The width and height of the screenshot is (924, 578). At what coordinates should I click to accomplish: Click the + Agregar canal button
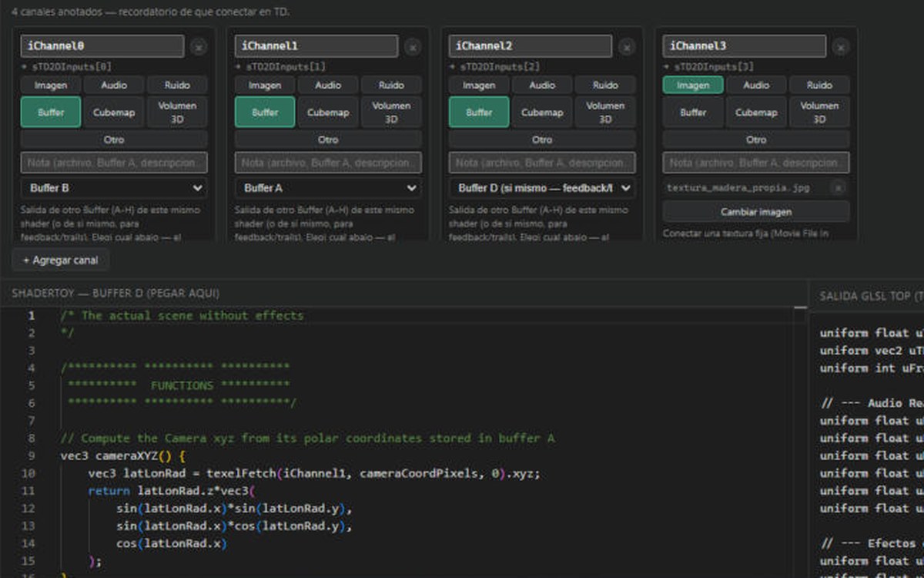point(60,260)
